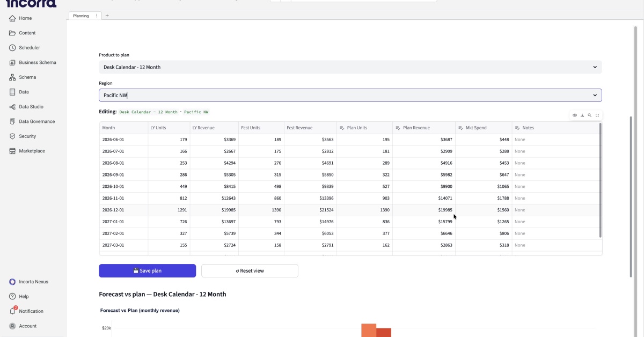The image size is (644, 337).
Task: Open Content folder icon in sidebar
Action: pyautogui.click(x=12, y=33)
